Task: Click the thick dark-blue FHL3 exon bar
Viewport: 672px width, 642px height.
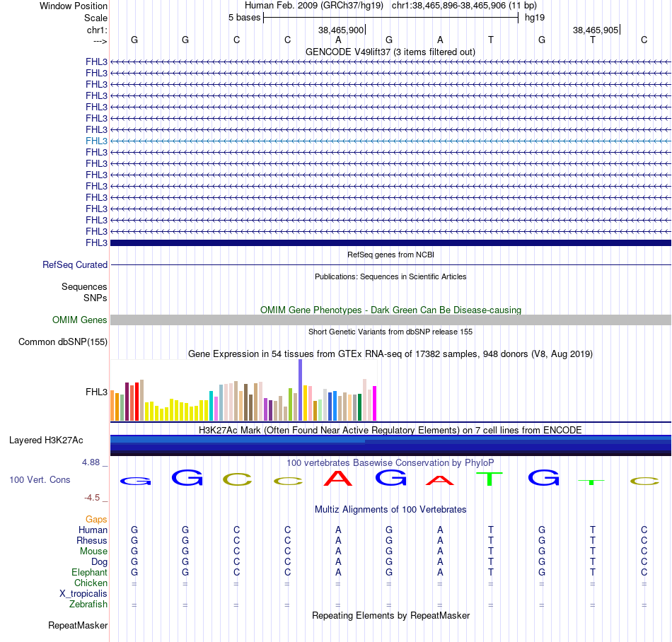Action: (390, 243)
